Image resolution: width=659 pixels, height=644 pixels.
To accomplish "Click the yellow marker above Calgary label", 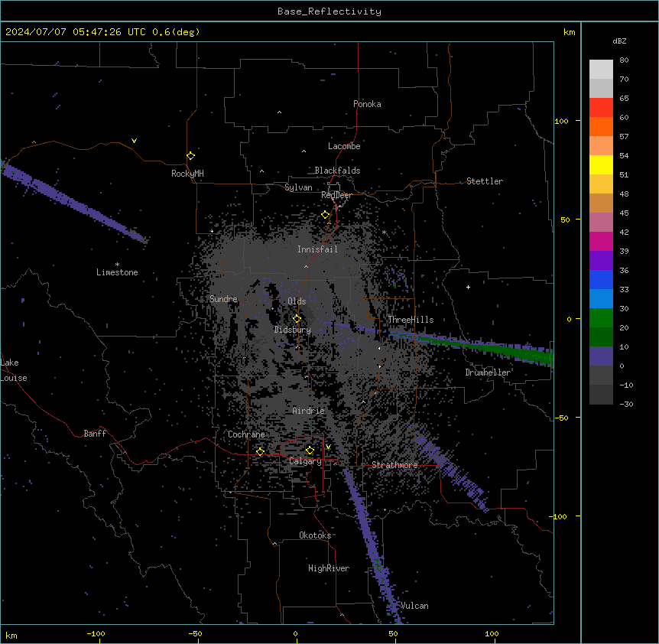I will pos(310,450).
